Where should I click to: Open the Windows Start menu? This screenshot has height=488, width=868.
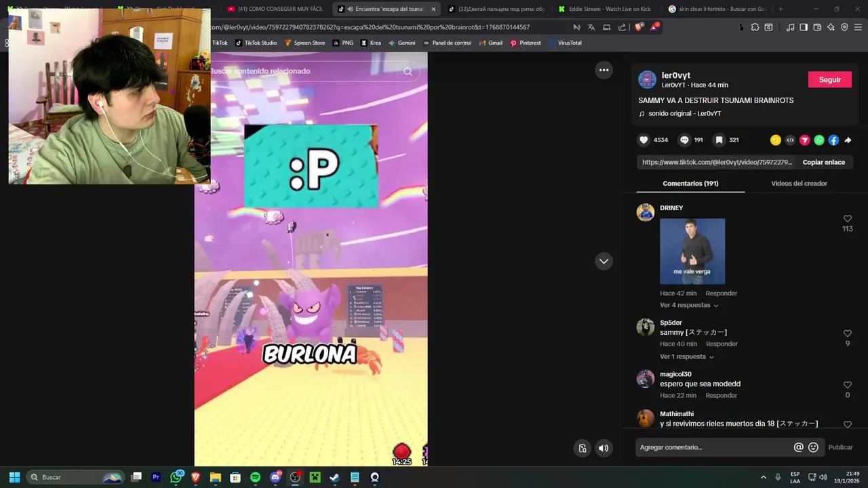coord(14,477)
